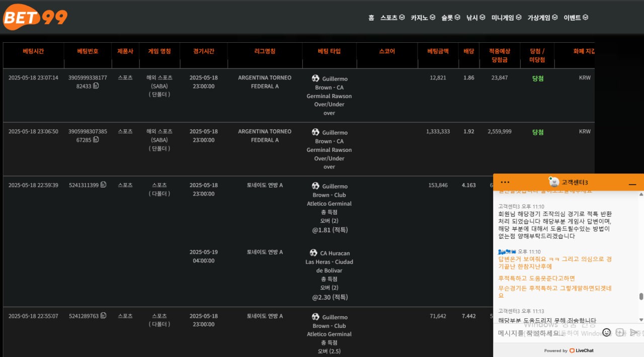Expand the 미니게임 navigation dropdown
This screenshot has height=357, width=644.
(506, 18)
